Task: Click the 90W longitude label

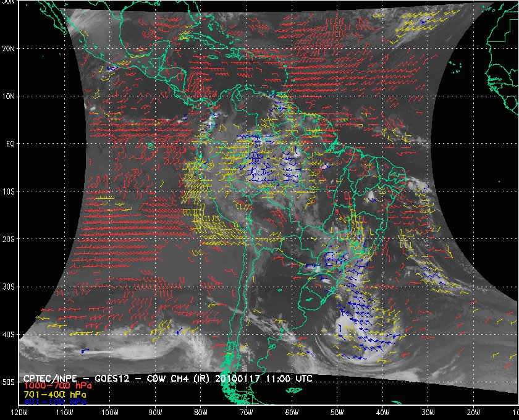Action: click(x=155, y=413)
